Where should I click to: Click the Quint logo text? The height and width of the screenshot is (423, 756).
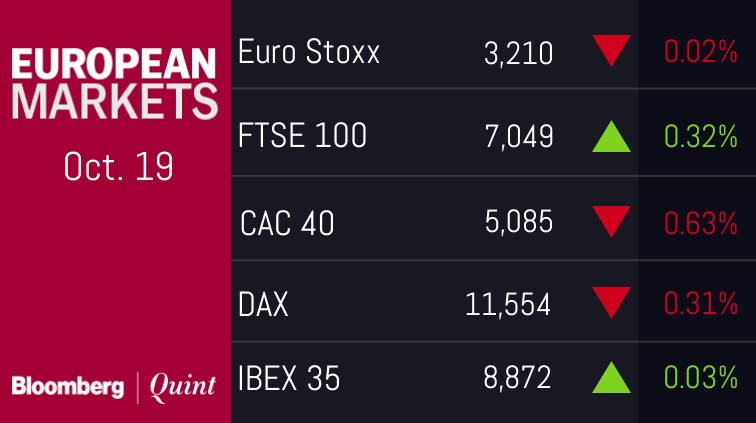click(x=182, y=386)
